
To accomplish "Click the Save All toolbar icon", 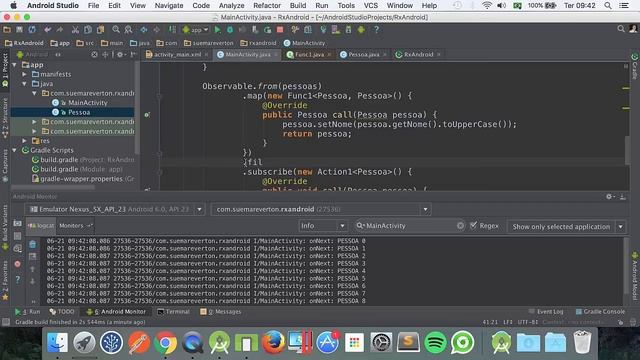I will pos(19,30).
